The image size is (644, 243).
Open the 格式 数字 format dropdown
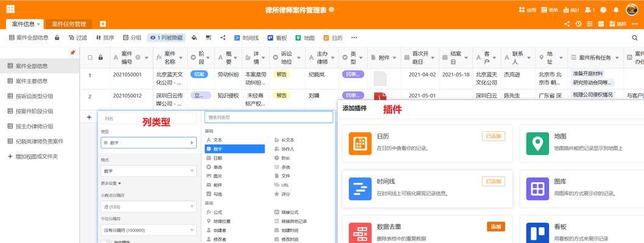[x=149, y=171]
